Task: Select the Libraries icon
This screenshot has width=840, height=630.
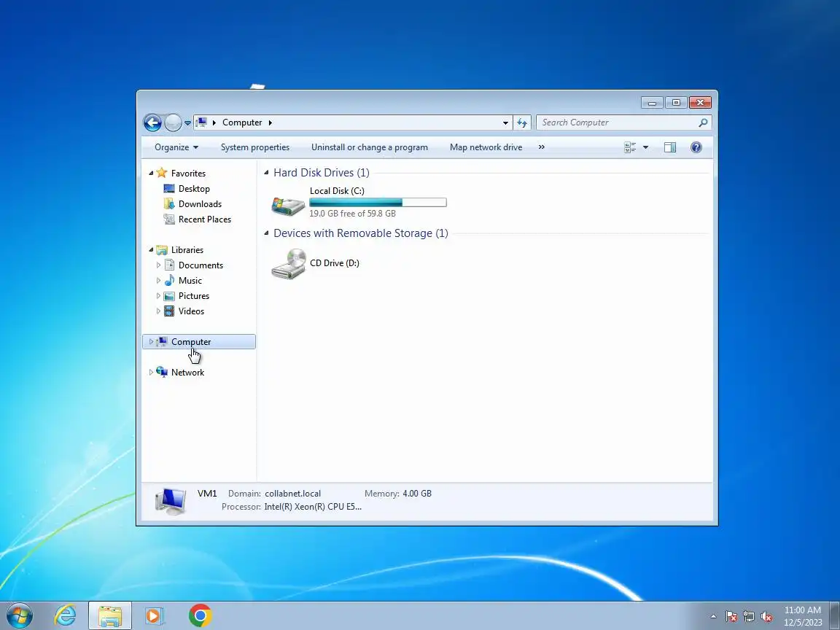Action: 162,249
